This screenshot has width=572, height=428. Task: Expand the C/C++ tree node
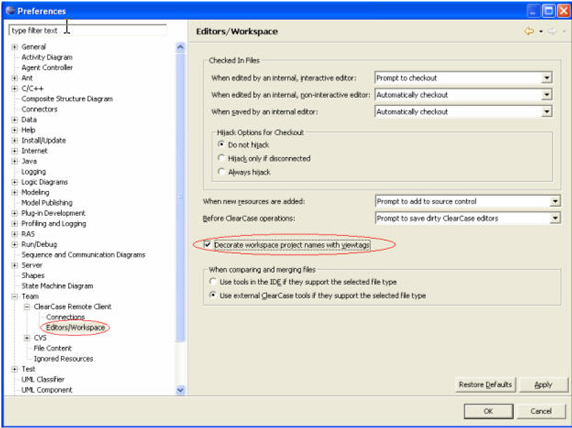(15, 88)
